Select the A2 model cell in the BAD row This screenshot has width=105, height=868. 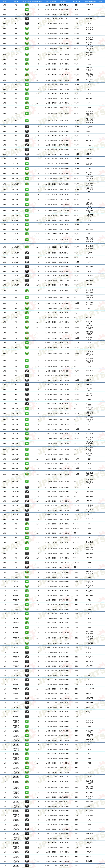click(16, 10)
